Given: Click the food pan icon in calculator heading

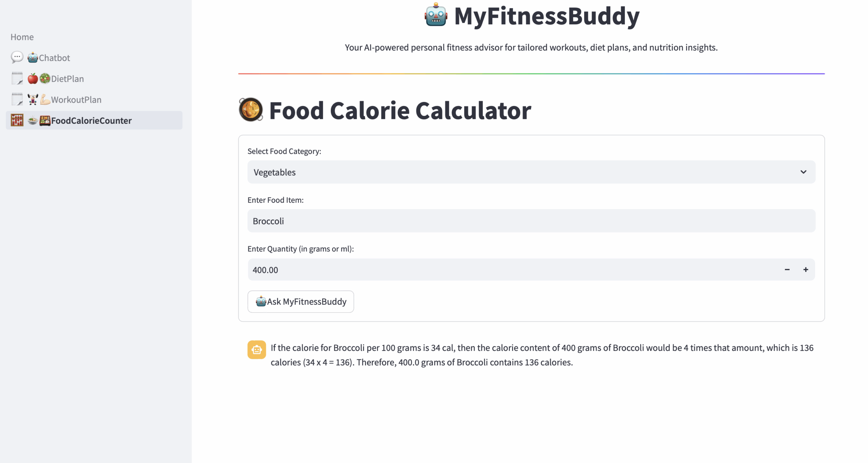Looking at the screenshot, I should (x=251, y=110).
